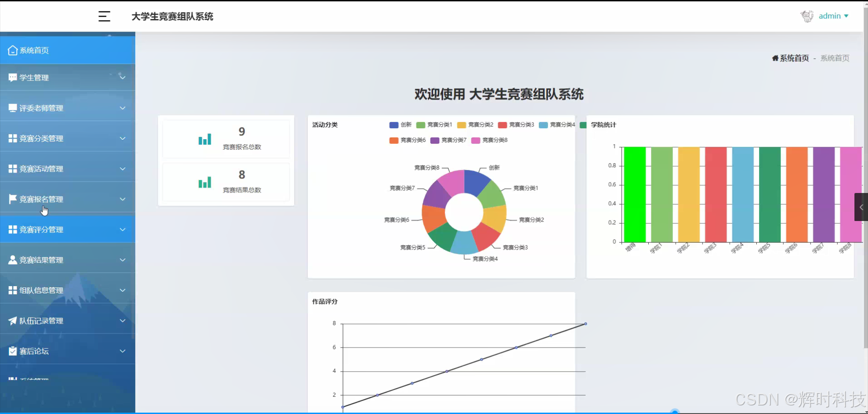Click the bar chart icon beside 竞赛结果总数
Viewport: 868px width, 414px height.
pos(205,182)
